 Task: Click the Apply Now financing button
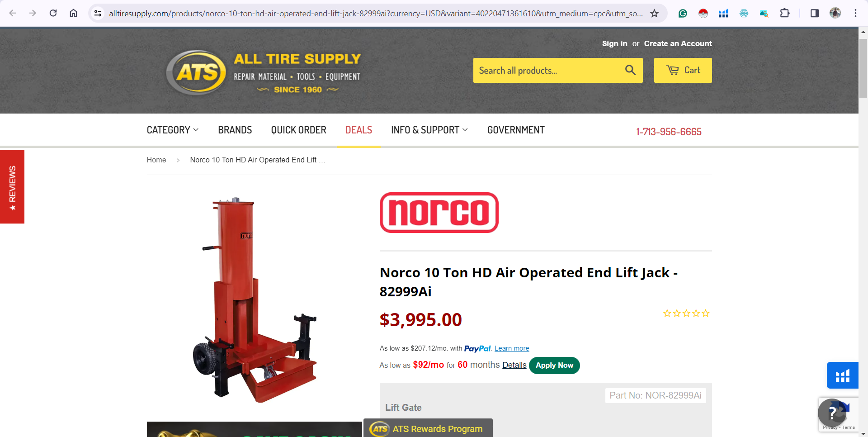pyautogui.click(x=554, y=366)
